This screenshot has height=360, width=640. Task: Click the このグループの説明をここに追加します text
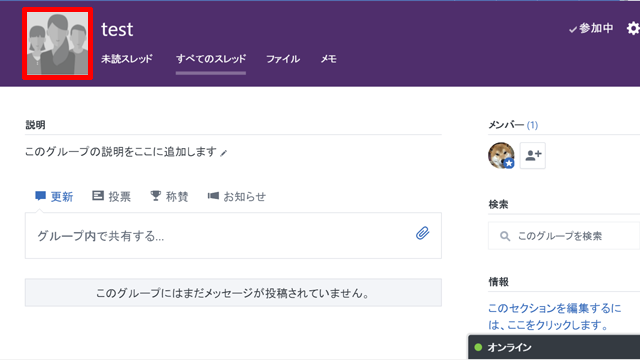pos(121,152)
